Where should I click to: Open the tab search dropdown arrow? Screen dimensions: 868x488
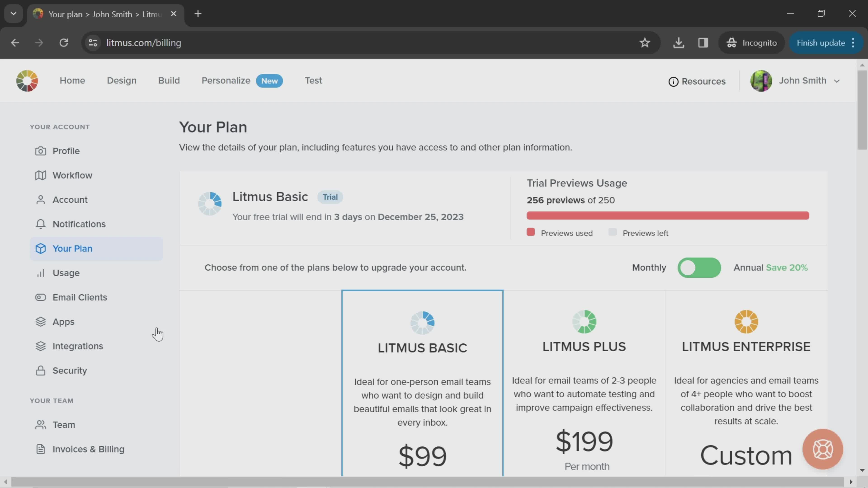click(14, 14)
